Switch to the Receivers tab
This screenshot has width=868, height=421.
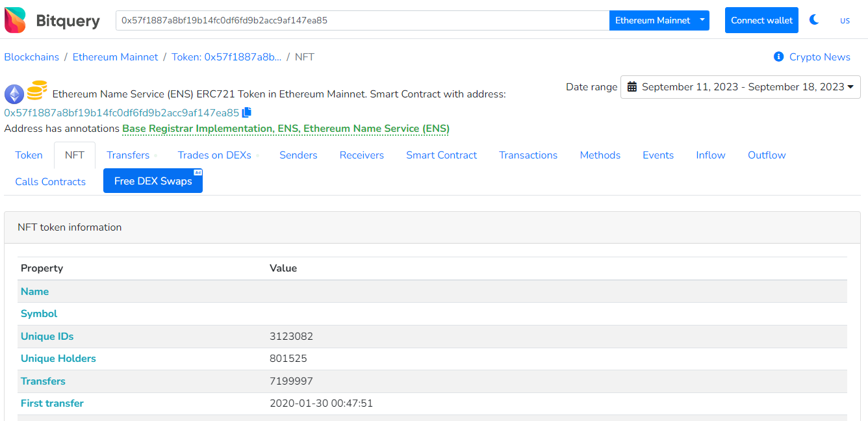pyautogui.click(x=362, y=155)
